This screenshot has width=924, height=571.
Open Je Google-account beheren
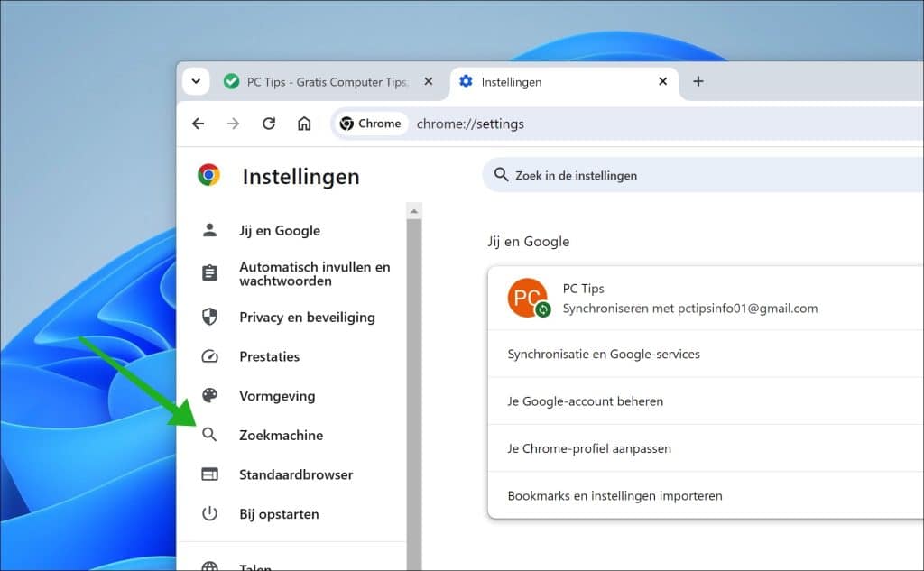(706, 401)
